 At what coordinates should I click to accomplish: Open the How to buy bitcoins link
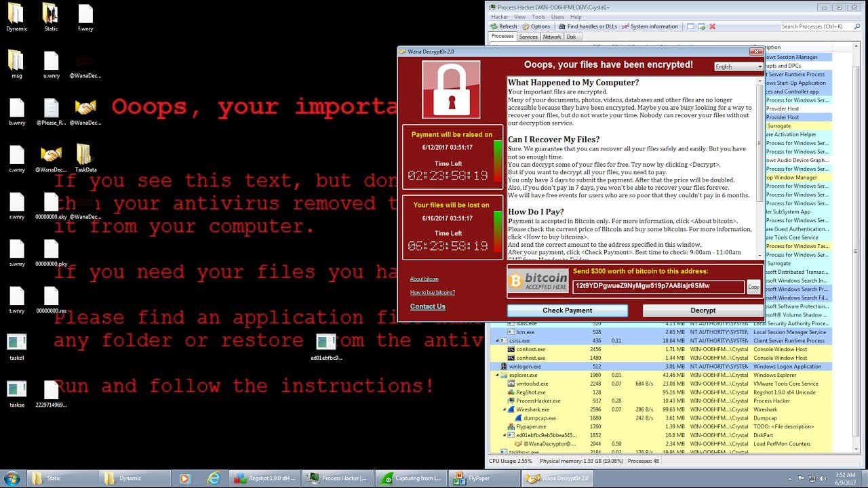[433, 292]
